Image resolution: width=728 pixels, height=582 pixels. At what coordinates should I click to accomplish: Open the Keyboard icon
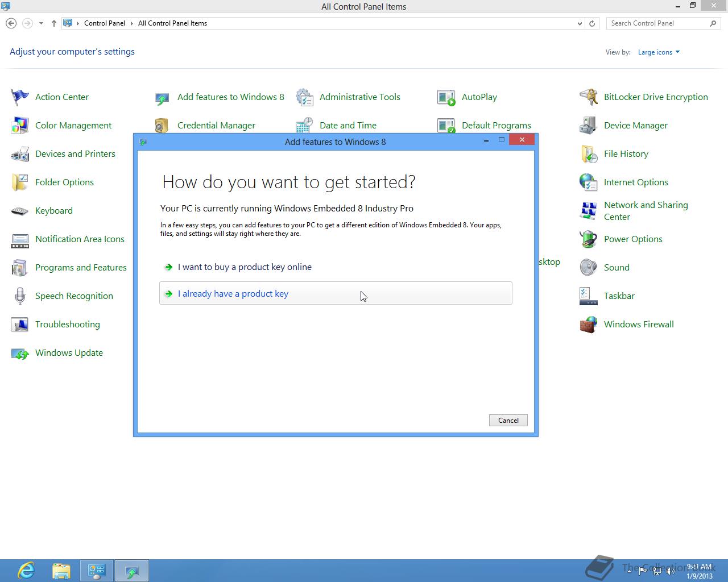(20, 211)
